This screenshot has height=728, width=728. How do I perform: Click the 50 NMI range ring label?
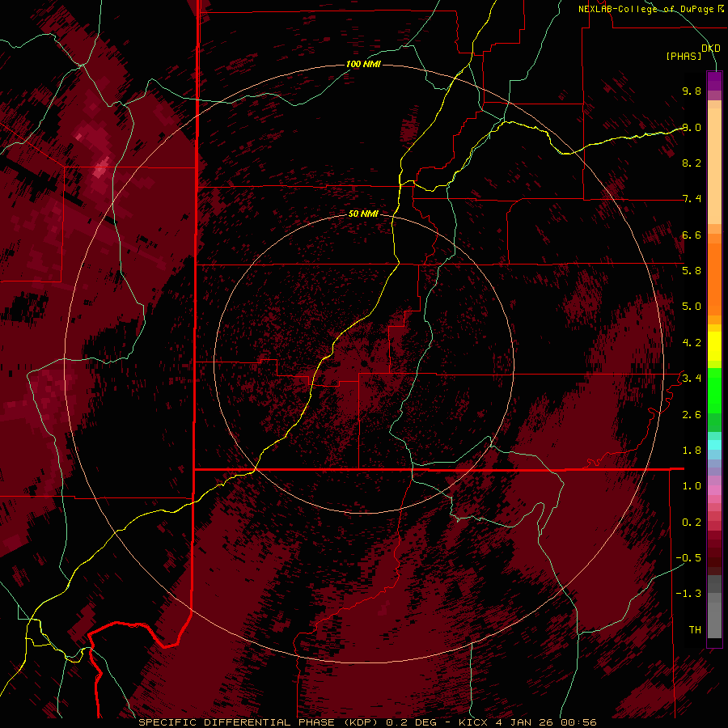[363, 214]
